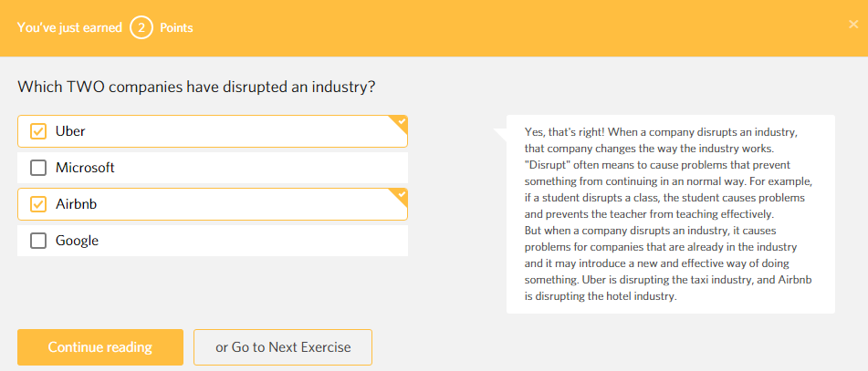The image size is (868, 371).
Task: Click the feedback bubble's pointer arrow
Action: (x=500, y=135)
